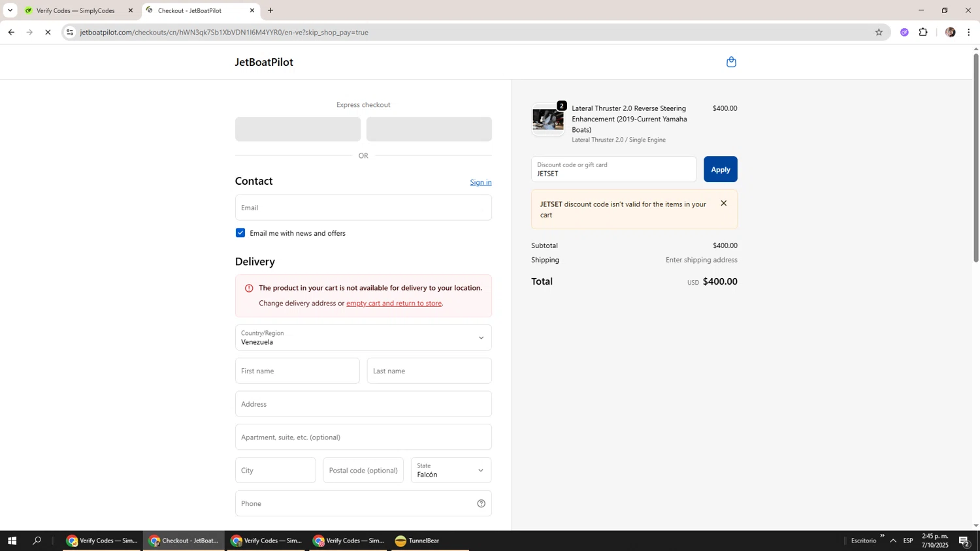Open the cart bag icon in header
Image resolution: width=980 pixels, height=551 pixels.
[731, 62]
